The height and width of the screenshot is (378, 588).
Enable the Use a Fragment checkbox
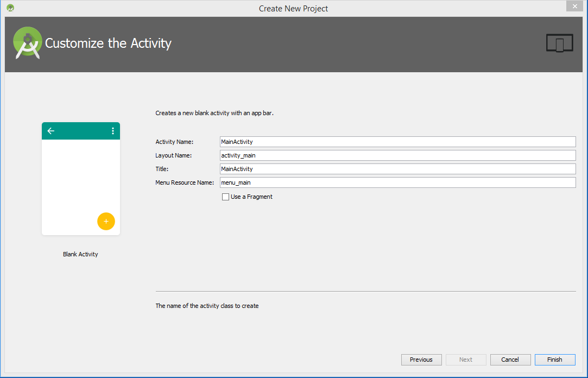pyautogui.click(x=225, y=197)
